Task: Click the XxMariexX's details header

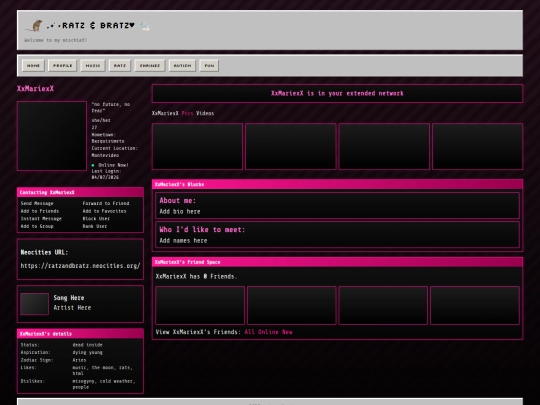Action: click(80, 334)
